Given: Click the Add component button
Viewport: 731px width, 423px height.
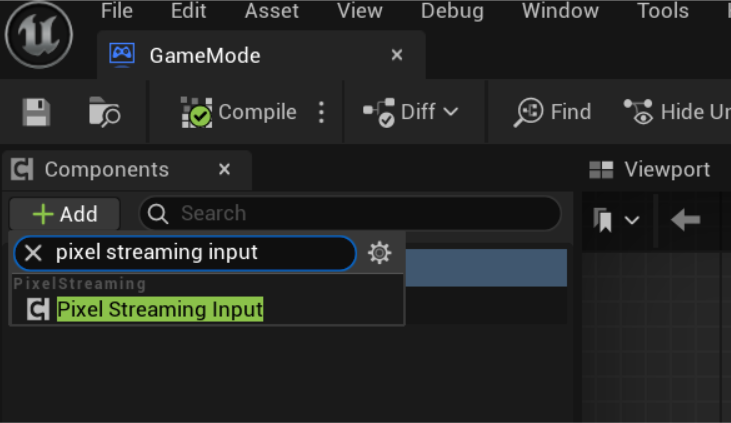Looking at the screenshot, I should tap(65, 214).
